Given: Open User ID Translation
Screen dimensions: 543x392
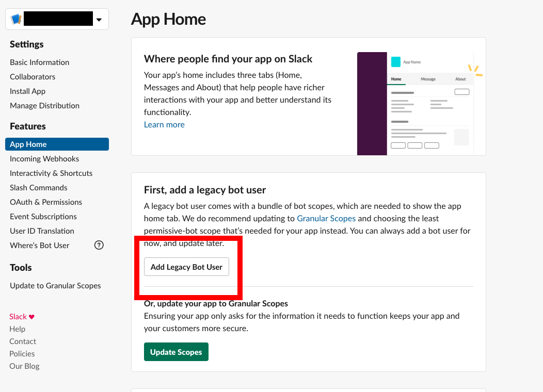Looking at the screenshot, I should (x=42, y=231).
